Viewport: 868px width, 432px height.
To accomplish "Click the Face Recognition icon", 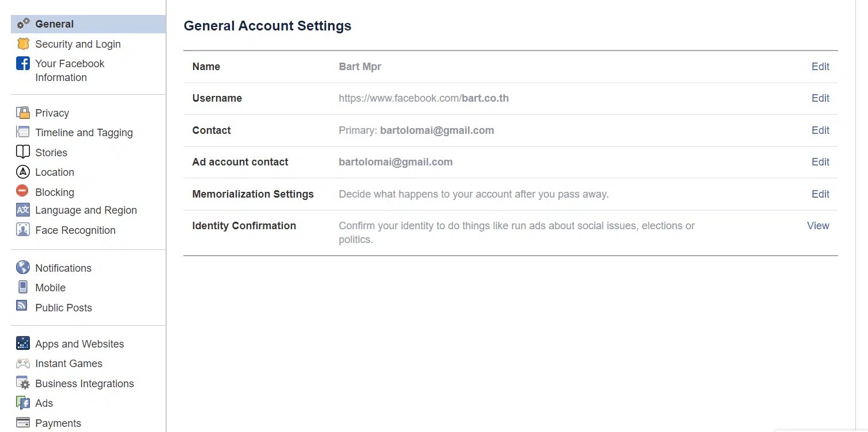I will click(x=23, y=230).
